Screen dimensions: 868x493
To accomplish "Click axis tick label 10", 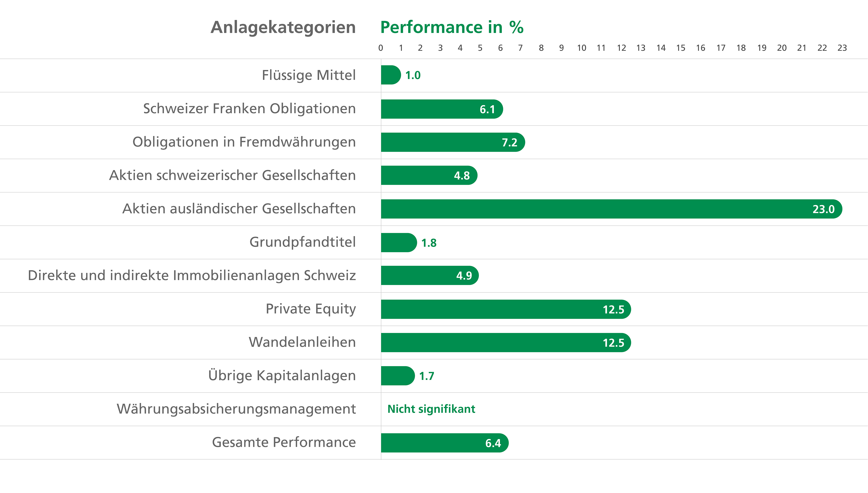I will (x=582, y=48).
